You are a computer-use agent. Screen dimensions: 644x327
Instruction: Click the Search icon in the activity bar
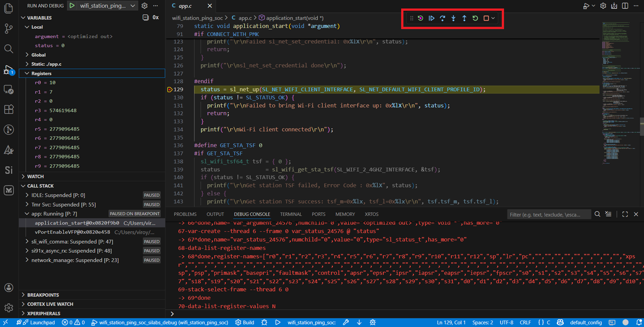click(x=8, y=49)
